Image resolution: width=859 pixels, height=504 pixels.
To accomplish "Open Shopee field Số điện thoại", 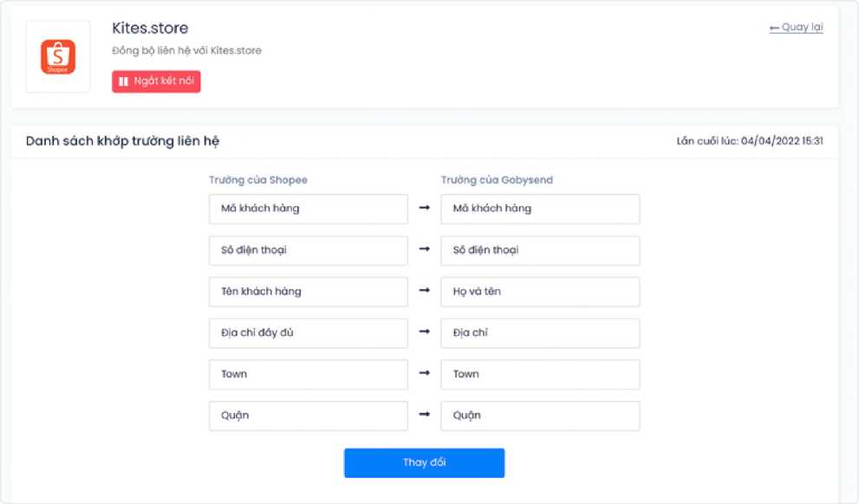I will click(x=309, y=250).
